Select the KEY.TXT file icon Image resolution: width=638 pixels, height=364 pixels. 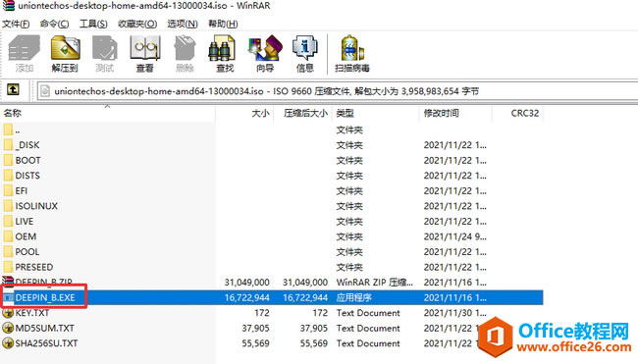coord(8,313)
